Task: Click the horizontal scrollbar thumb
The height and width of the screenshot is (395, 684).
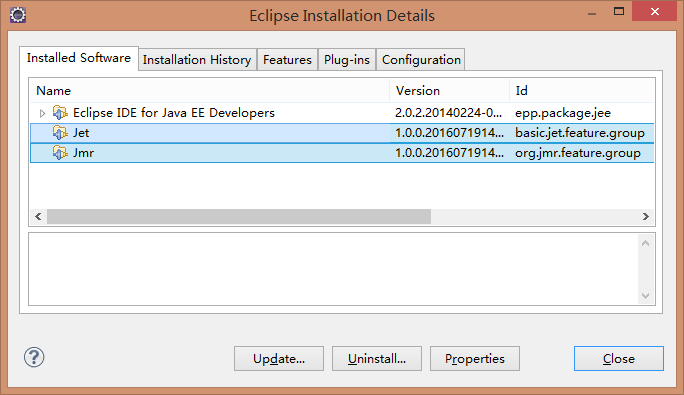Action: tap(239, 216)
